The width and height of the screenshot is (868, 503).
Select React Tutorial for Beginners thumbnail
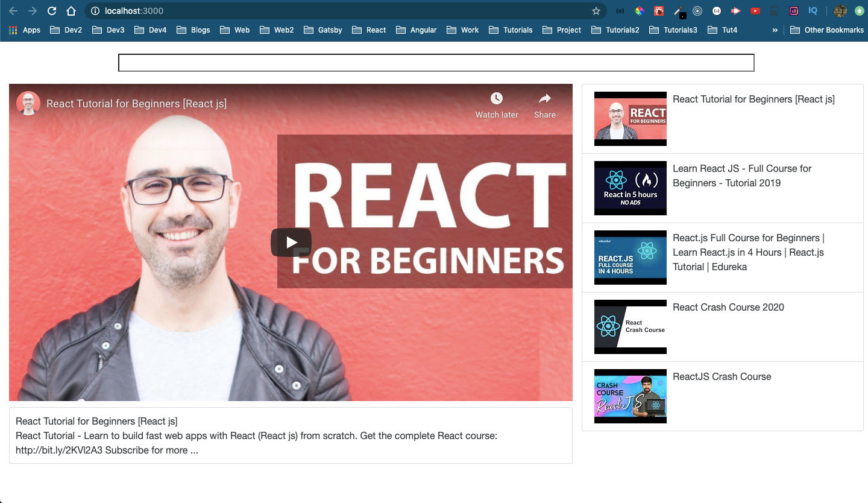[x=631, y=119]
